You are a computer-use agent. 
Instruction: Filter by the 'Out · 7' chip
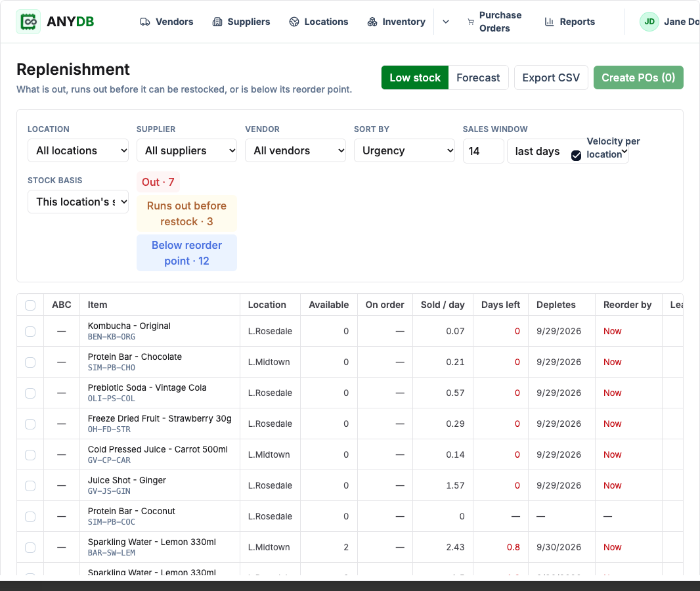pos(158,182)
